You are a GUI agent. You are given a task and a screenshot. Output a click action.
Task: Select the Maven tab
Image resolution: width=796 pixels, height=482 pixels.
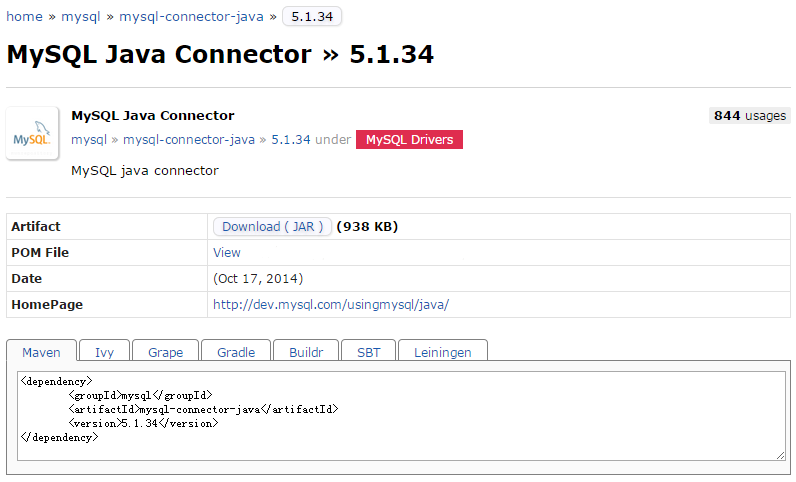(42, 352)
